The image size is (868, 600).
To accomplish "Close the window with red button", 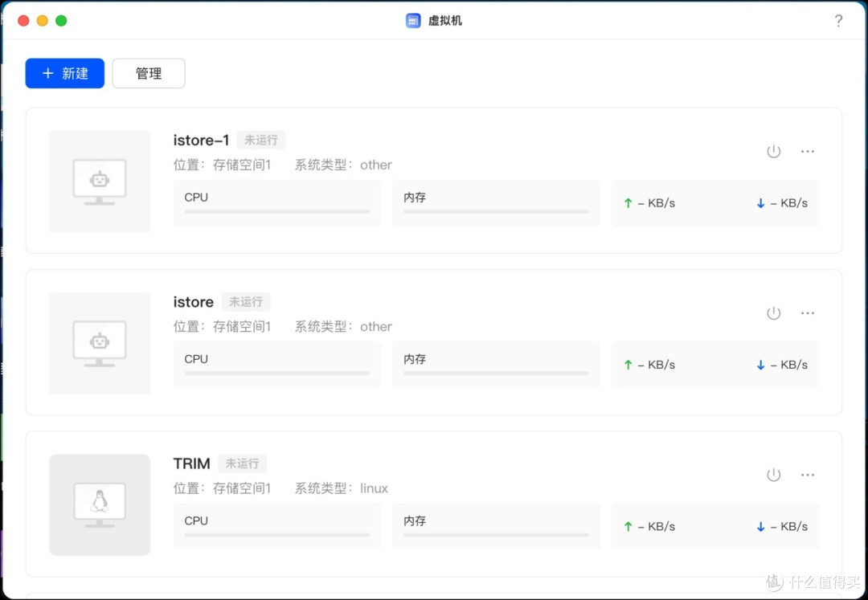I will coord(23,20).
